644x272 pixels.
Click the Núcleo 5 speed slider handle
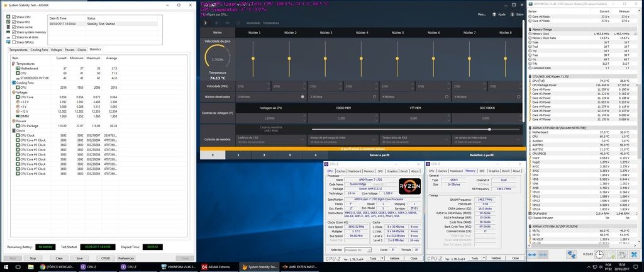coord(397,59)
